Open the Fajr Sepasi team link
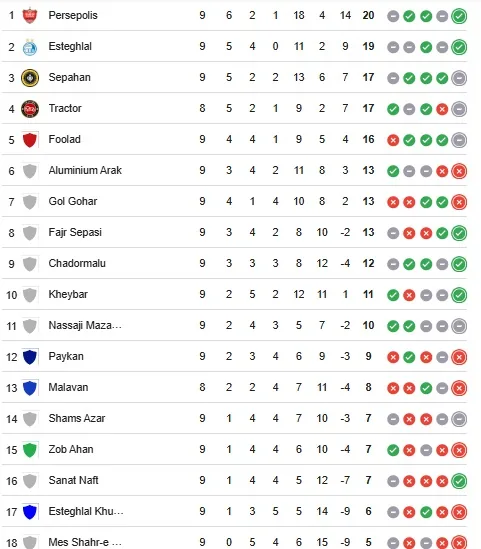The height and width of the screenshot is (549, 481). coord(75,232)
